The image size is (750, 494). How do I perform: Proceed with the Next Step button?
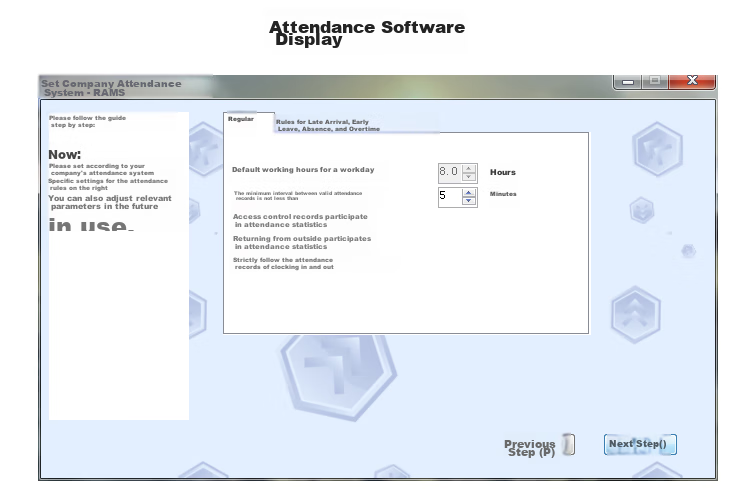pos(640,444)
